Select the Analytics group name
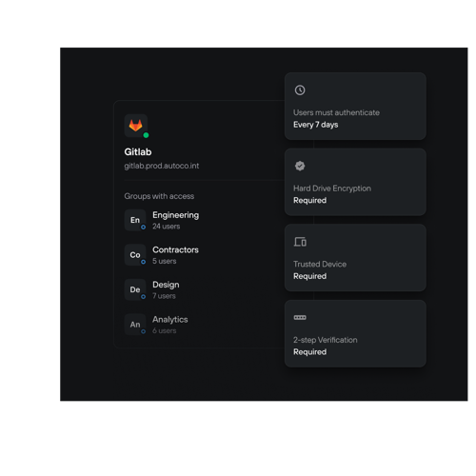This screenshot has width=476, height=476. 170,320
